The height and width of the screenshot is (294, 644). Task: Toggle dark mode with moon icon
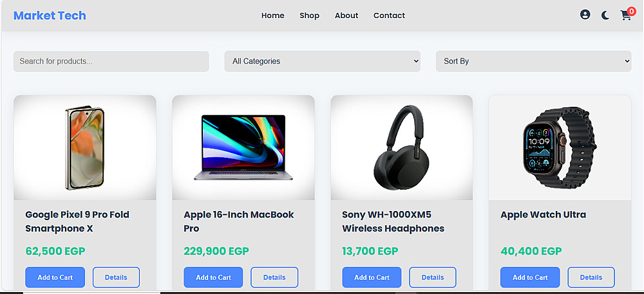point(605,15)
